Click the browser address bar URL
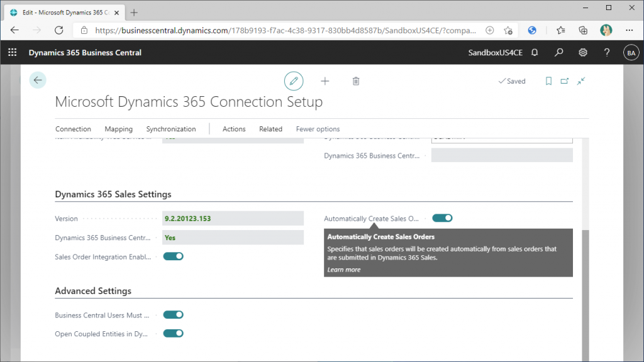Screen dimensions: 644x362 [x=286, y=30]
